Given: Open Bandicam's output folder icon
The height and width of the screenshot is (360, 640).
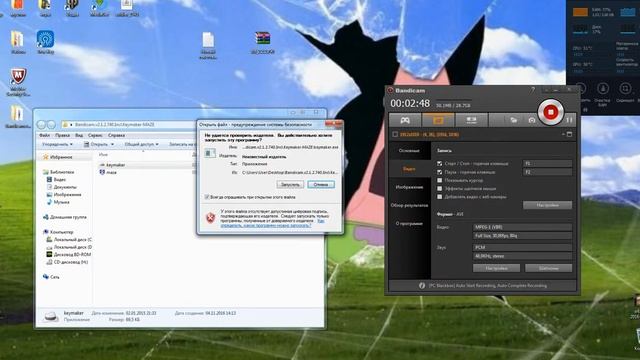Looking at the screenshot, I should 514,120.
